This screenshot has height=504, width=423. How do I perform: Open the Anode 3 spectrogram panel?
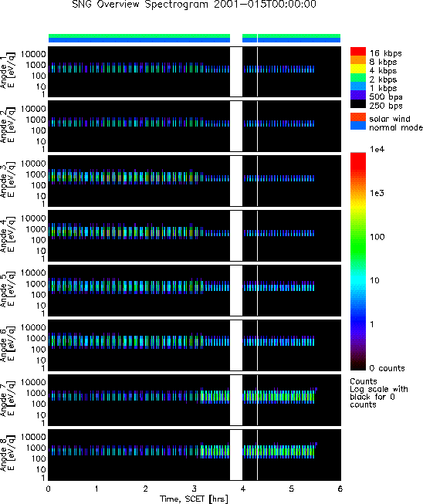pos(195,181)
